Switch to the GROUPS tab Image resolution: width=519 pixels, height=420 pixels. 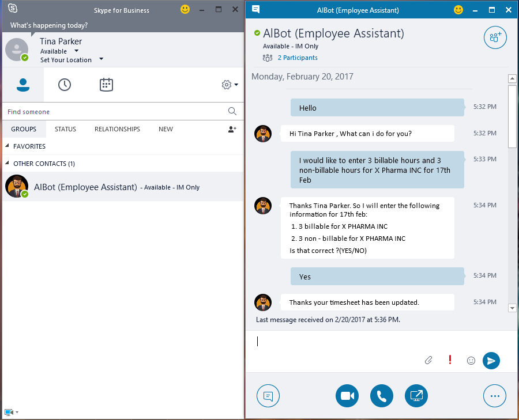click(24, 129)
